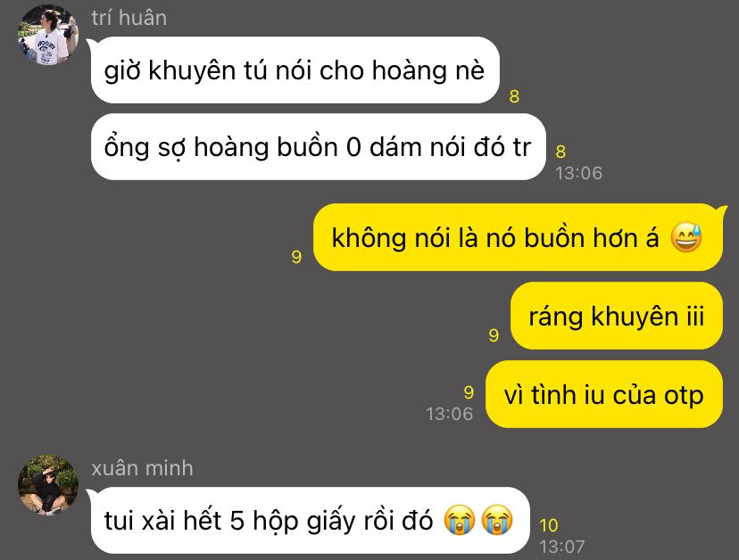
Task: Open xuân minh's profile avatar
Action: tap(48, 485)
